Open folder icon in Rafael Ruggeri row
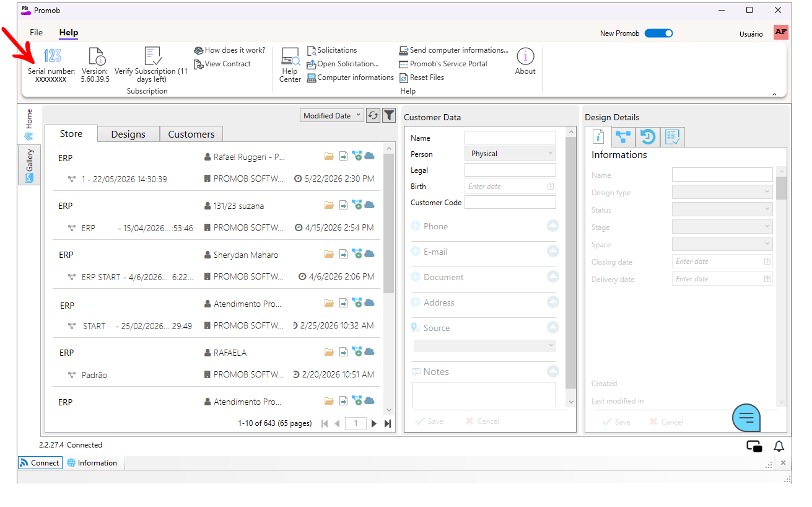 tap(330, 157)
